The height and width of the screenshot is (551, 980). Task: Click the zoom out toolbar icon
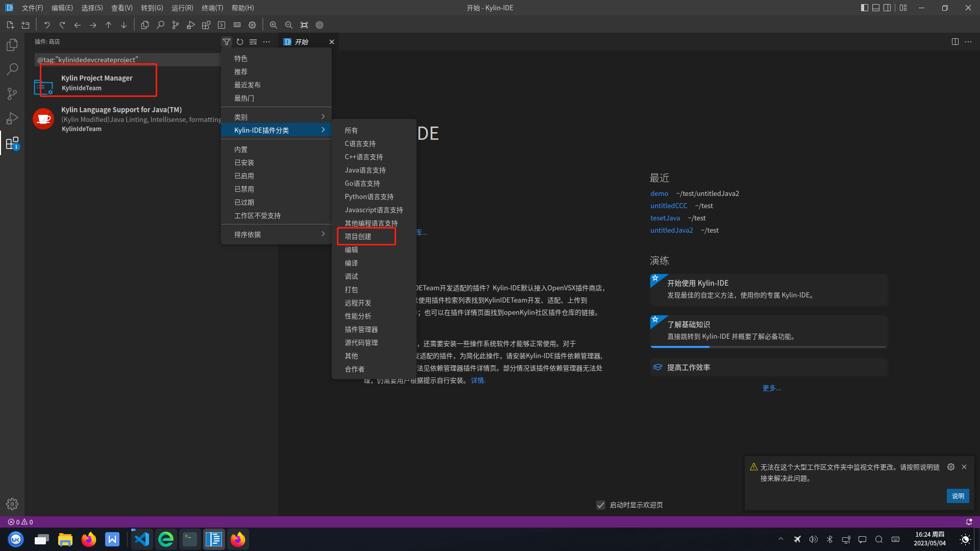click(289, 25)
